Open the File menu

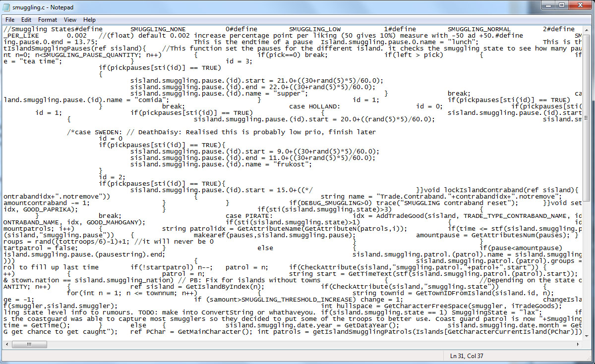(x=10, y=20)
